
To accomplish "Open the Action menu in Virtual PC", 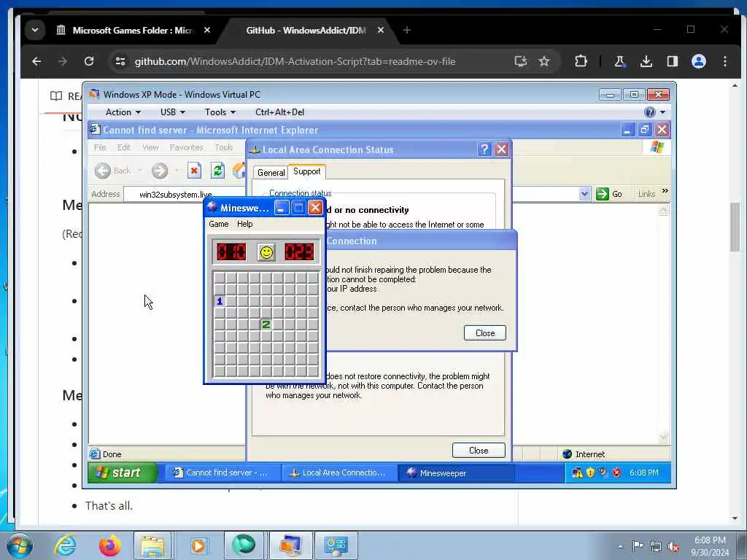I will tap(123, 112).
